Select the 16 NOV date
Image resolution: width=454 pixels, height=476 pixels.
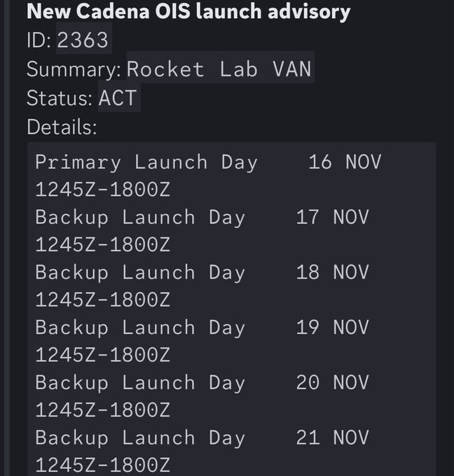pyautogui.click(x=345, y=162)
